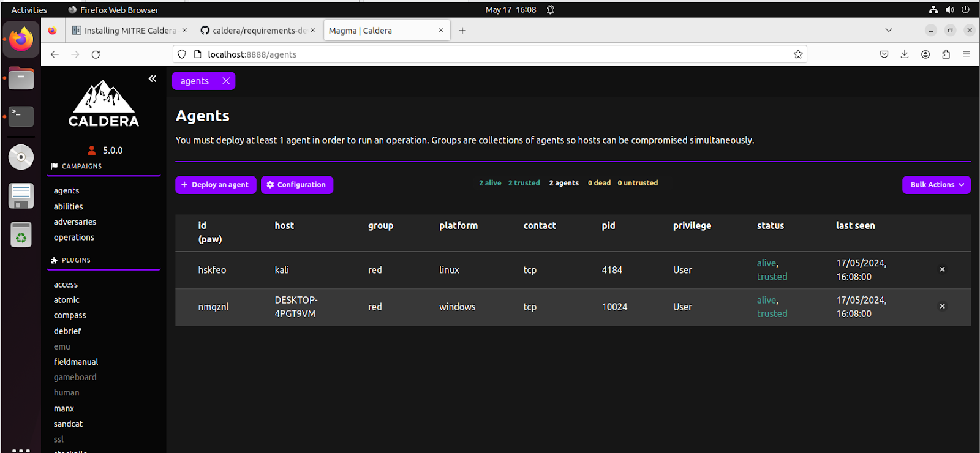Expand the list all tabs chevron
Image resolution: width=980 pixels, height=453 pixels.
(889, 30)
